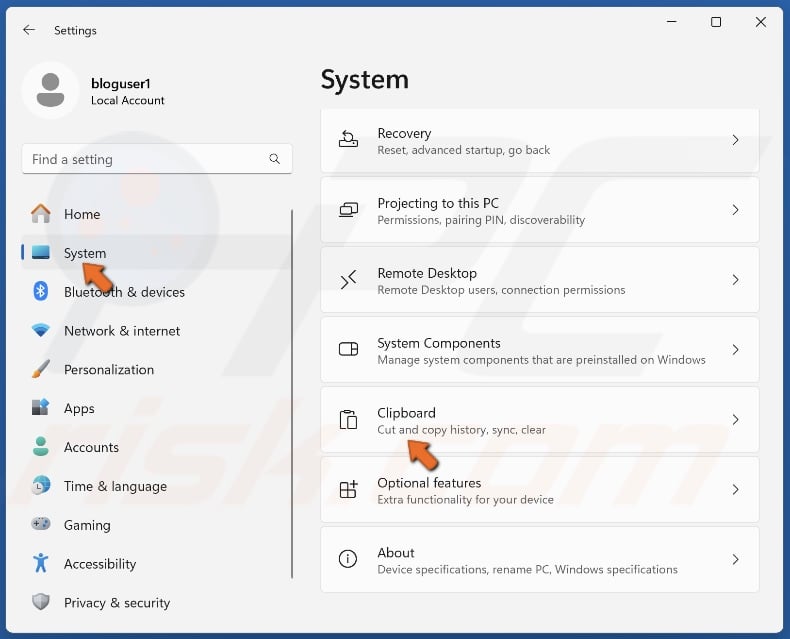Open Optional features via chevron arrow
This screenshot has width=790, height=639.
(736, 490)
